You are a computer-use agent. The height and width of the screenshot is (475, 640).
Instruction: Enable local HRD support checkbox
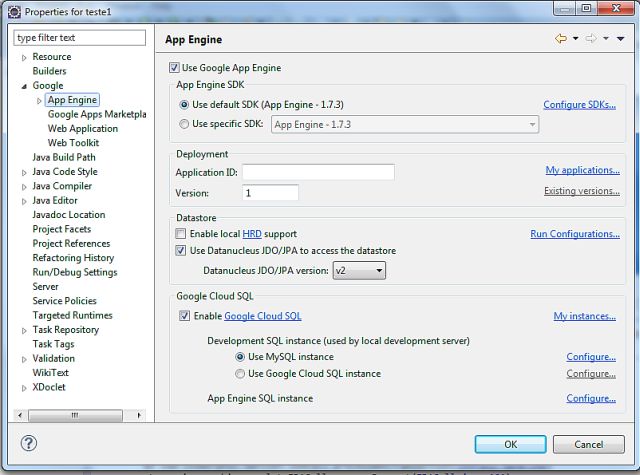[x=182, y=234]
